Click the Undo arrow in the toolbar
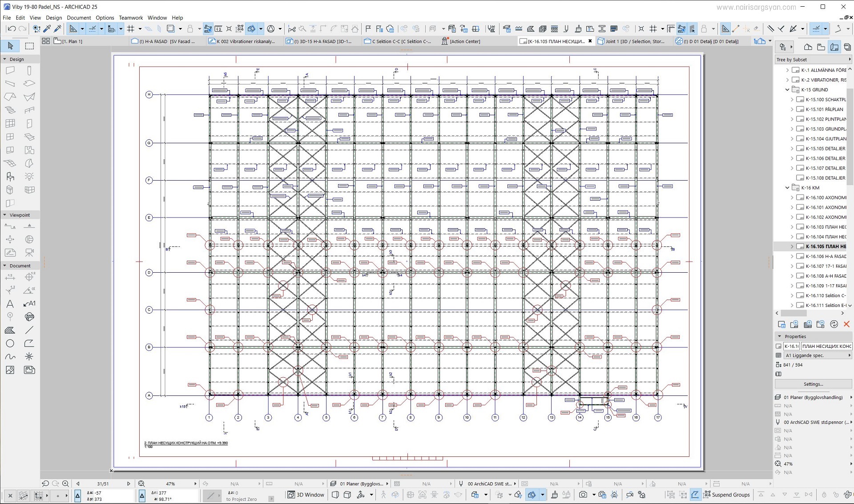The width and height of the screenshot is (854, 504). pos(12,29)
